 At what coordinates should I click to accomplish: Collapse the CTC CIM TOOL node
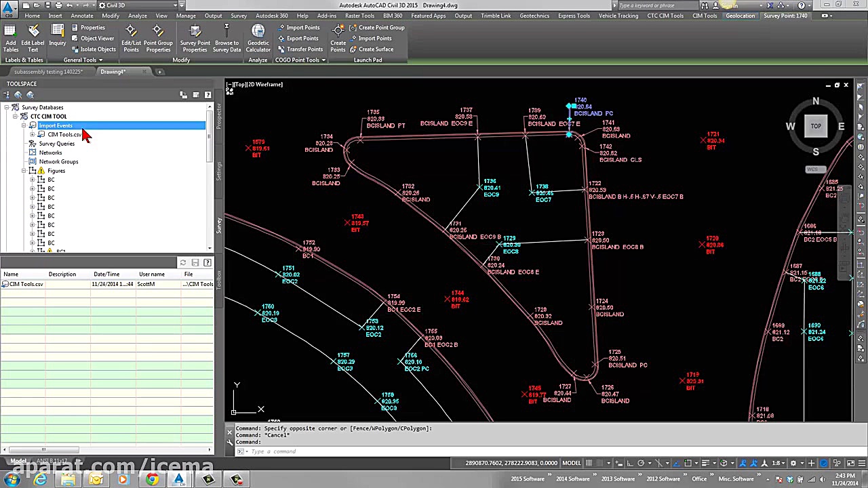point(15,117)
